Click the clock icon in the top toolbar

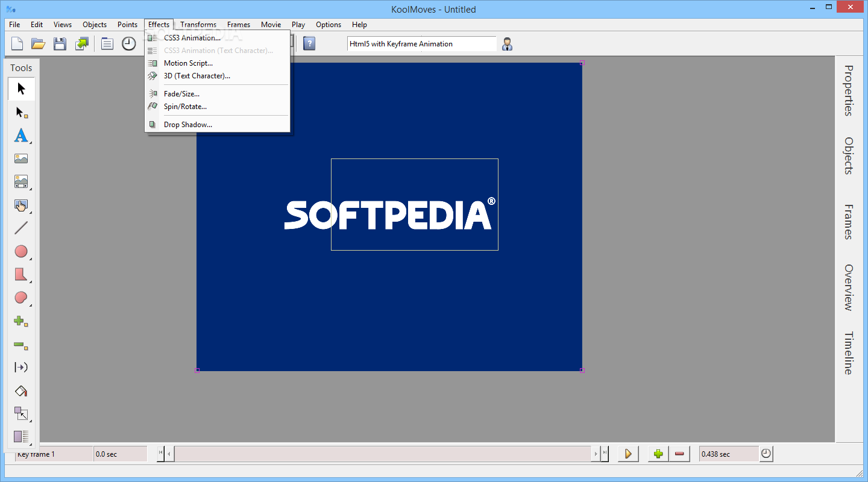point(129,43)
